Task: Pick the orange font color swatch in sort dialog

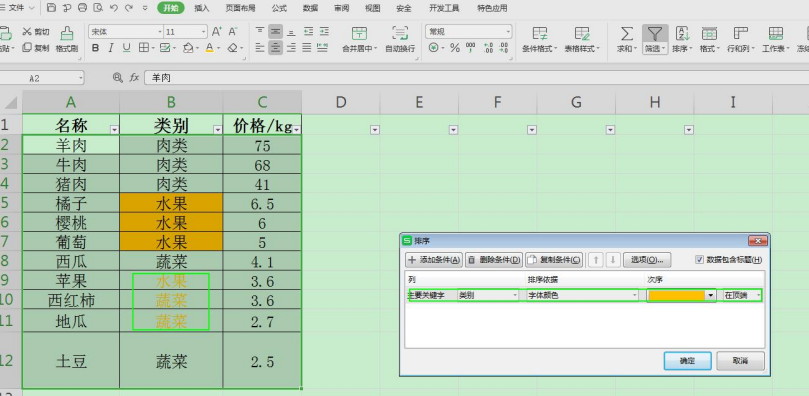Action: (x=676, y=295)
